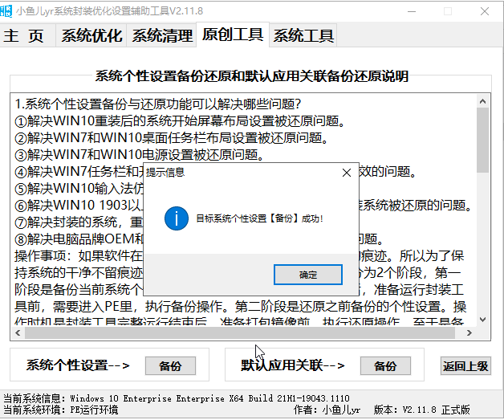This screenshot has width=504, height=420.
Task: Select the 原创工具 tab
Action: pos(232,35)
